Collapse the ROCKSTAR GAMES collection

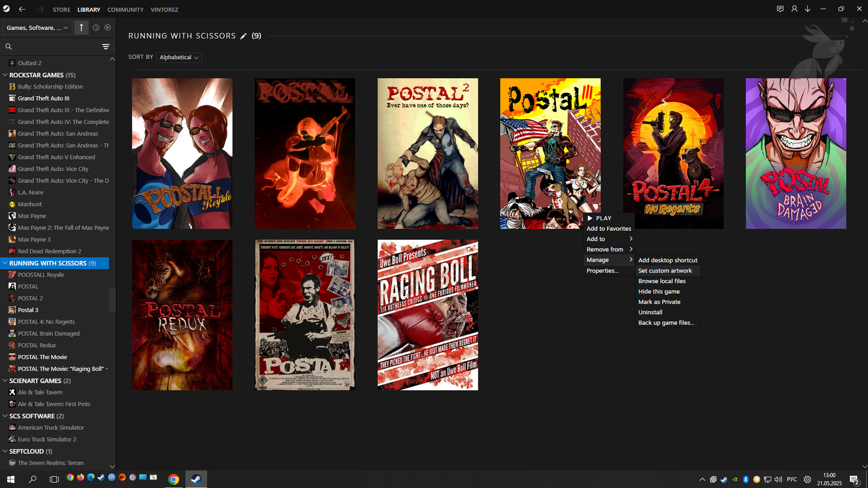click(5, 75)
